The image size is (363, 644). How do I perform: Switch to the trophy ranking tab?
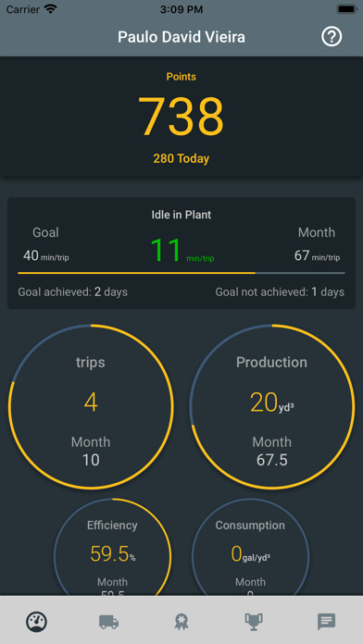pos(254,622)
